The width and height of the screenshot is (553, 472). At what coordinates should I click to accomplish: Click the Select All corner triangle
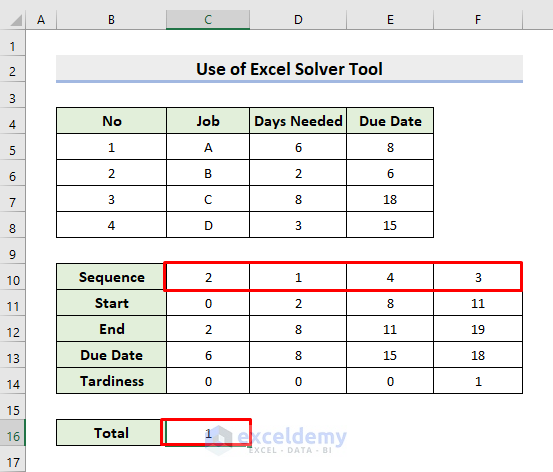[16, 20]
